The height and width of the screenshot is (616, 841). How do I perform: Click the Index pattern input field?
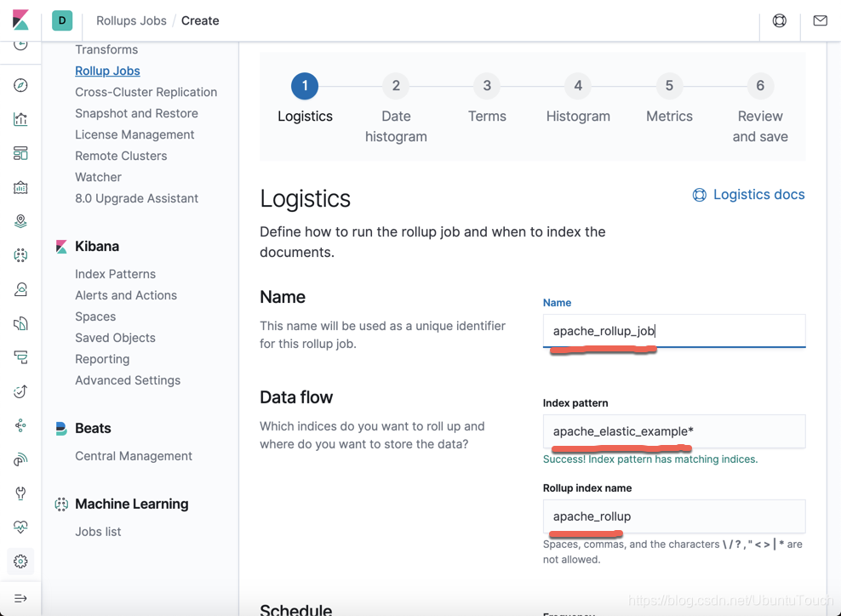pyautogui.click(x=674, y=431)
